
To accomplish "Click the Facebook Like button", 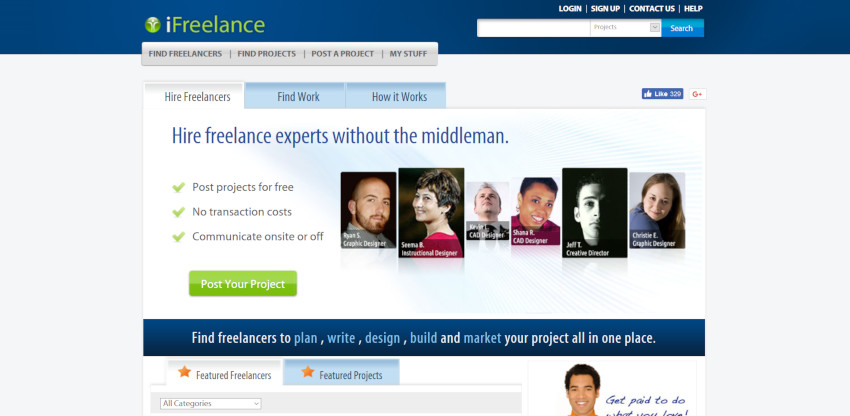I will [662, 94].
